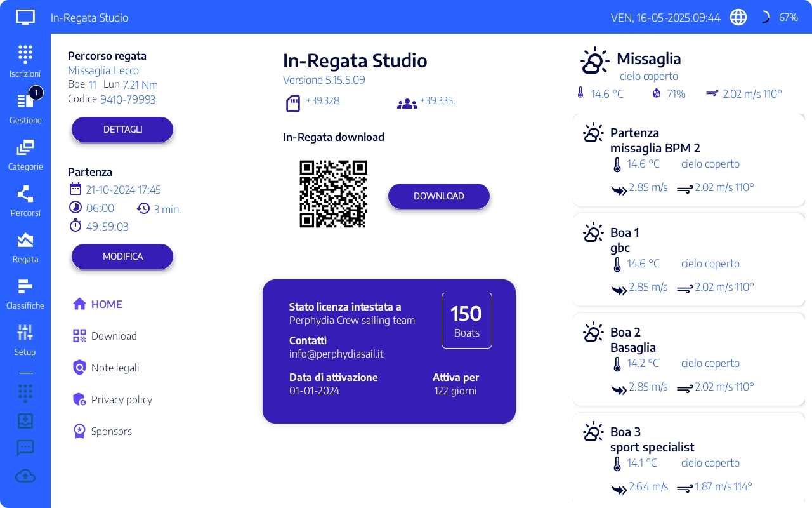
Task: Click the weather icon on Partenza card
Action: click(x=593, y=133)
